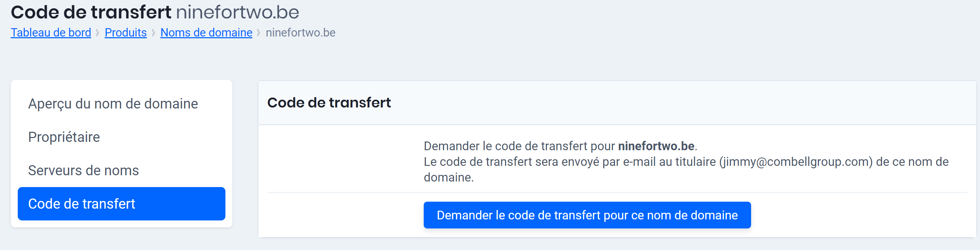Click the blue action button for this domain
Image resolution: width=980 pixels, height=250 pixels.
coord(587,215)
